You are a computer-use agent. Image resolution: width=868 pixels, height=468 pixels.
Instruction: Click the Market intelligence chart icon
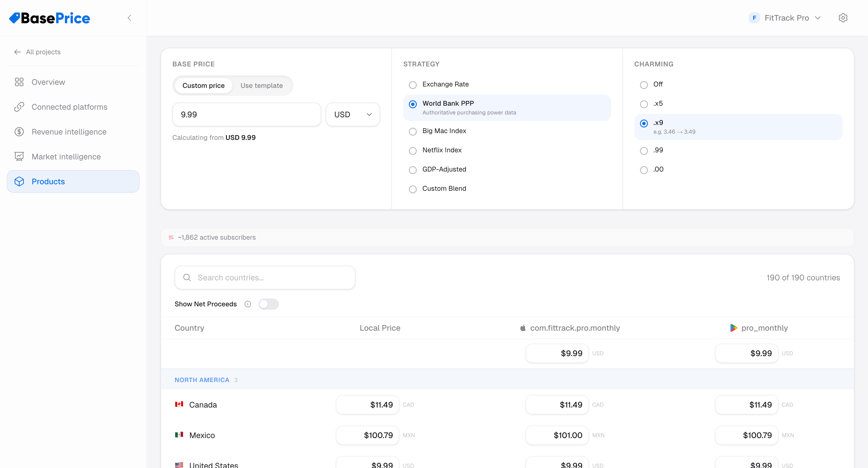[19, 157]
